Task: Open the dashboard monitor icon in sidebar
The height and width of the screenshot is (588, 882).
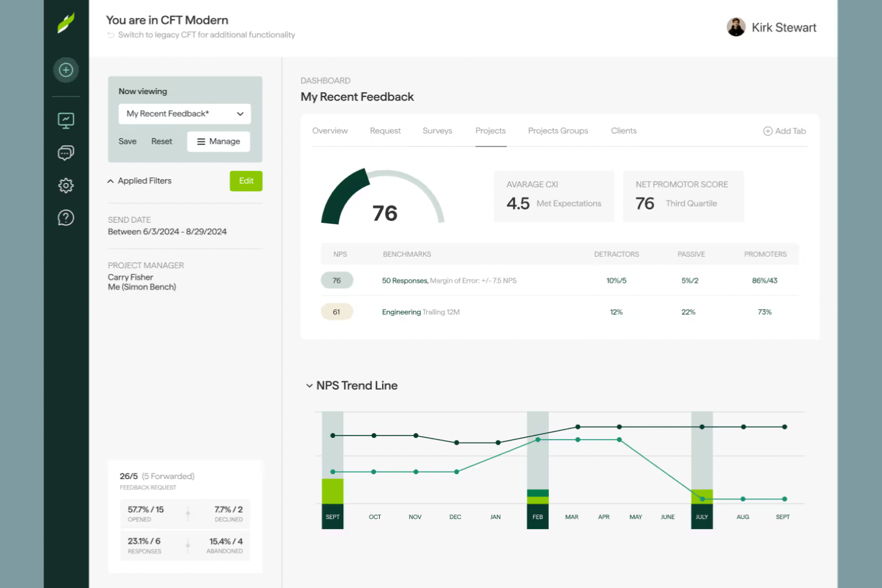Action: click(x=66, y=120)
